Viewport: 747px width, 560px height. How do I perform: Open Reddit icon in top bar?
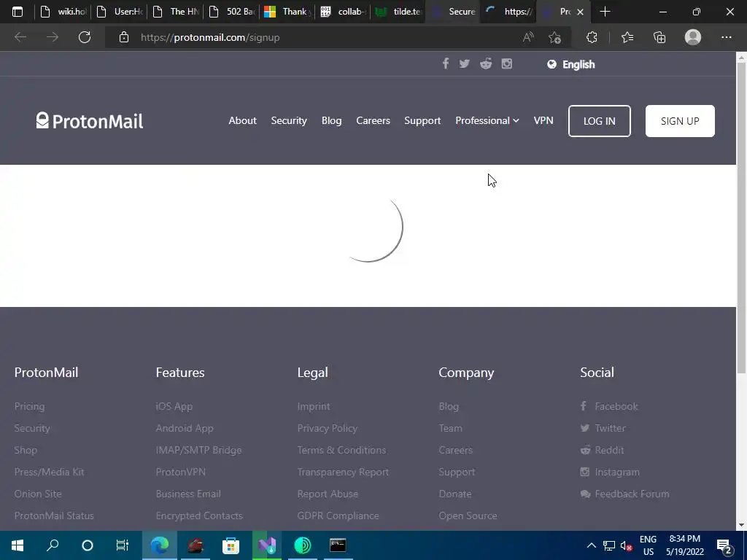point(485,64)
